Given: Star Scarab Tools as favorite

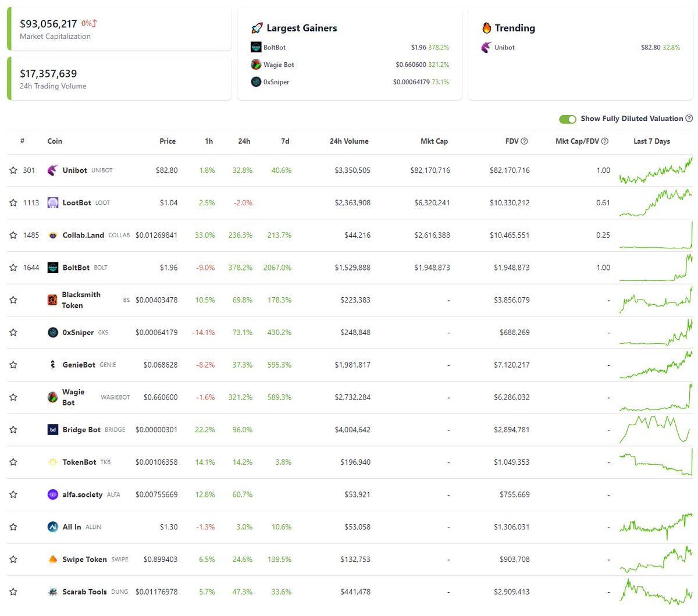Looking at the screenshot, I should (x=13, y=592).
